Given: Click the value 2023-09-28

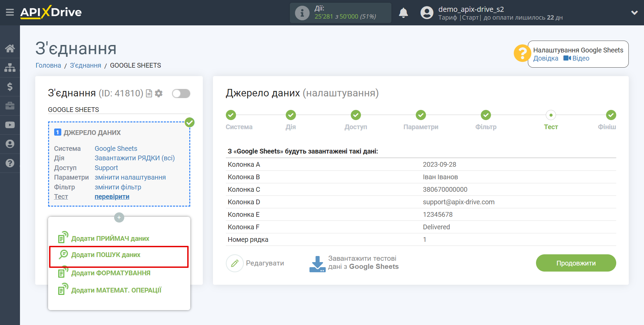Looking at the screenshot, I should [x=439, y=164].
